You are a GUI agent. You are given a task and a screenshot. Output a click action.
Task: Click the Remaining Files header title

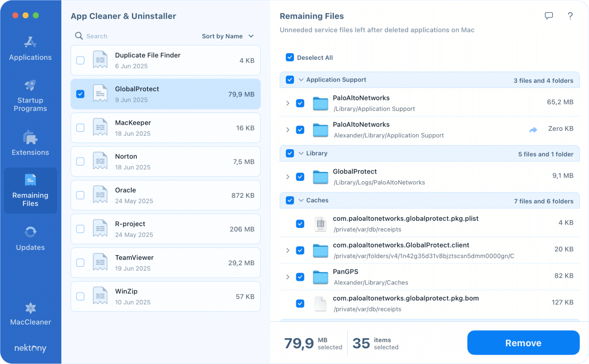click(x=311, y=16)
